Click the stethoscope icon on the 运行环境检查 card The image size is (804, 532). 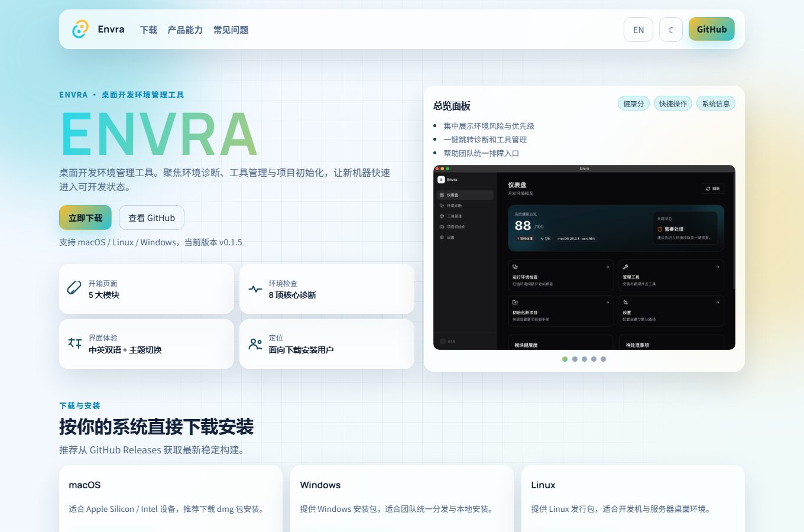point(515,267)
